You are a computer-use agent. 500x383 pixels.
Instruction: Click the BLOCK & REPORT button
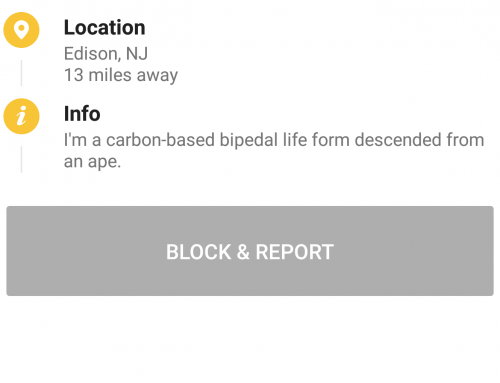250,251
